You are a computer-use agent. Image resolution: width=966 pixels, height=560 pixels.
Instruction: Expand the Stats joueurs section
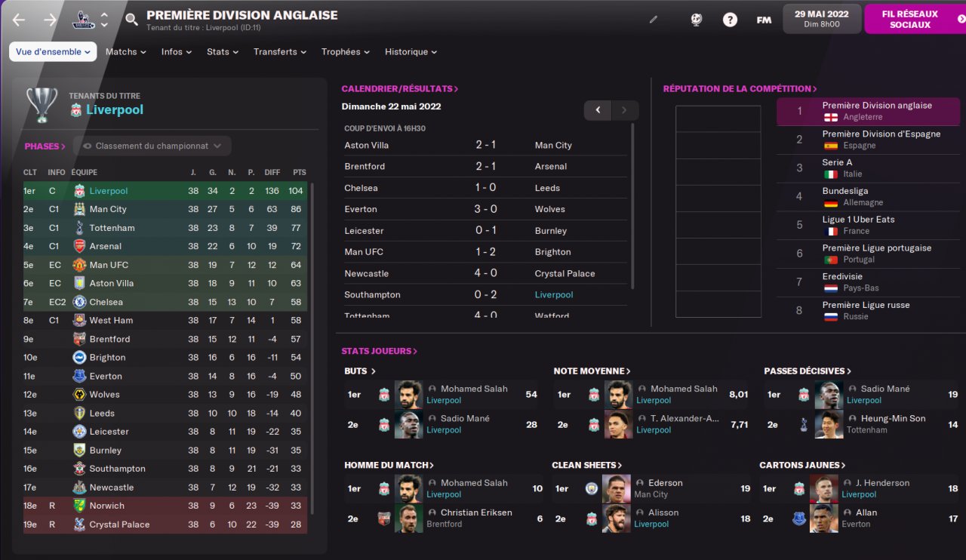[x=379, y=351]
